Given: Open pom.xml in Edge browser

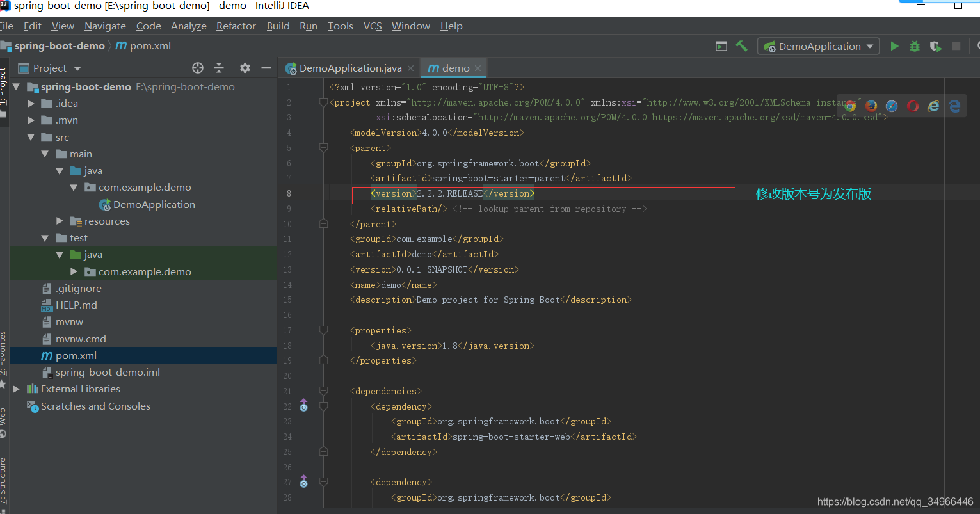Looking at the screenshot, I should 954,106.
